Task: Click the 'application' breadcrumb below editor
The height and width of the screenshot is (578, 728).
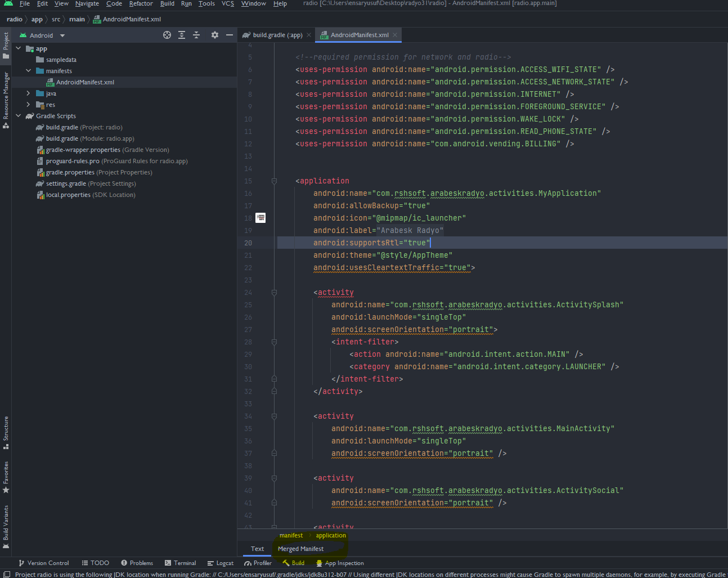Action: tap(331, 535)
